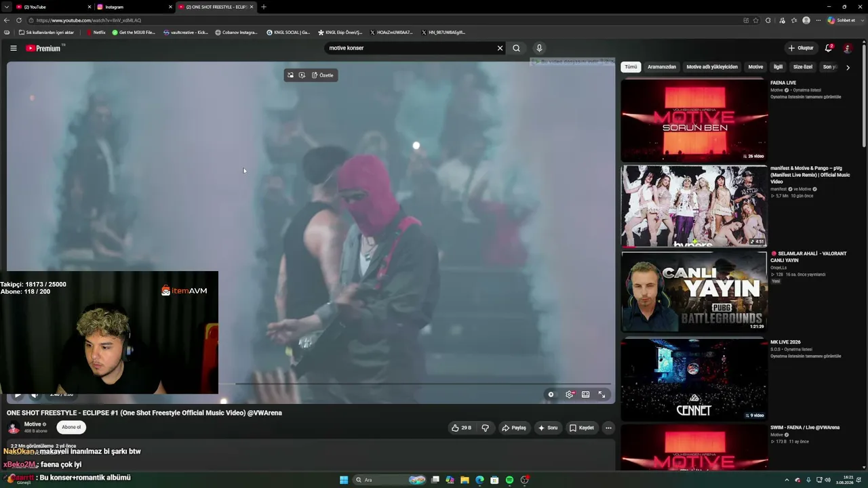
Task: Open 'SELAMLAR AHALİ - VALORANT CANLI YAYIN' title
Action: point(808,257)
